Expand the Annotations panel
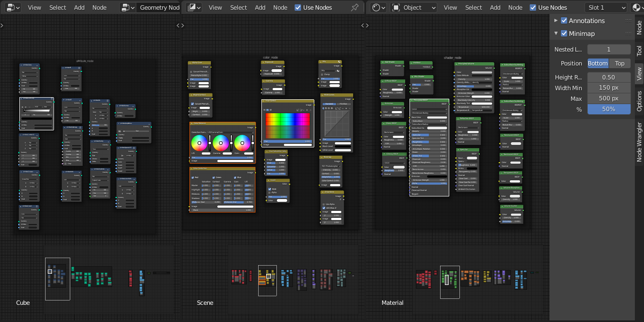Screen dimensions: 644x322 click(x=556, y=20)
